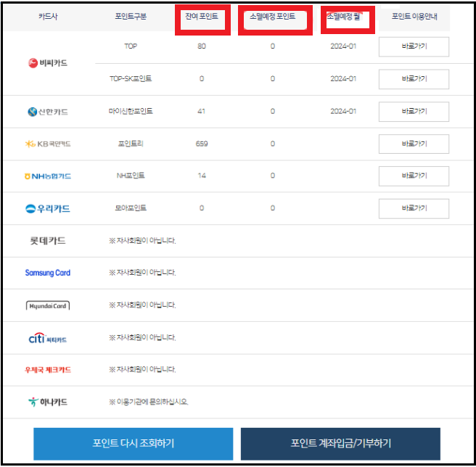This screenshot has width=476, height=467.
Task: Select the 마이신한포인트 cell
Action: (131, 111)
